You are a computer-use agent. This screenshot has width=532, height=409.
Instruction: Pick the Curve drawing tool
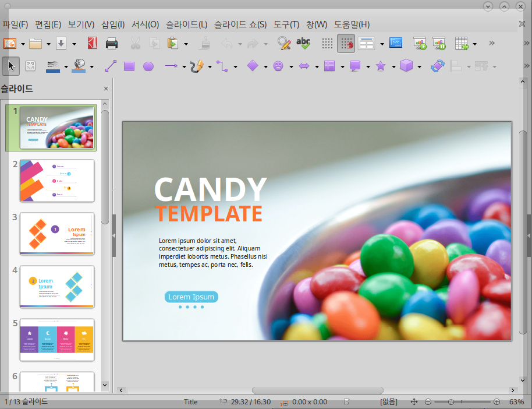(x=197, y=66)
